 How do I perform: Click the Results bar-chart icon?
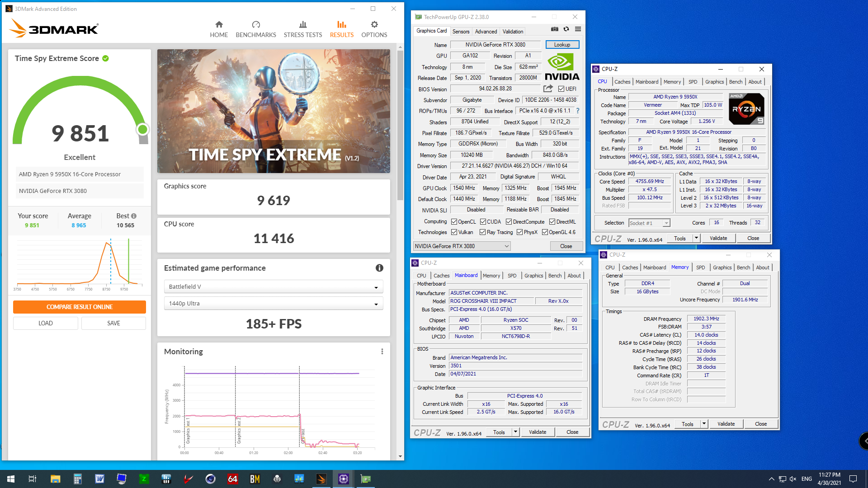coord(342,24)
